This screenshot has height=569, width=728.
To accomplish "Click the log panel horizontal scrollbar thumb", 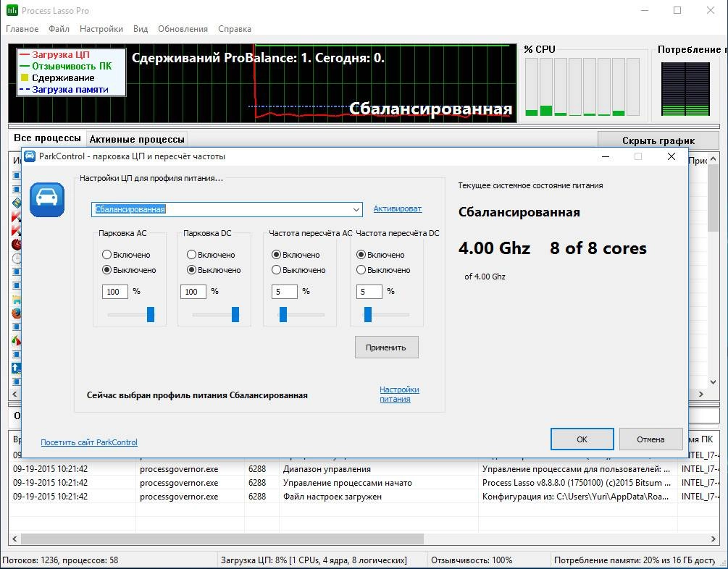I will coord(222,539).
